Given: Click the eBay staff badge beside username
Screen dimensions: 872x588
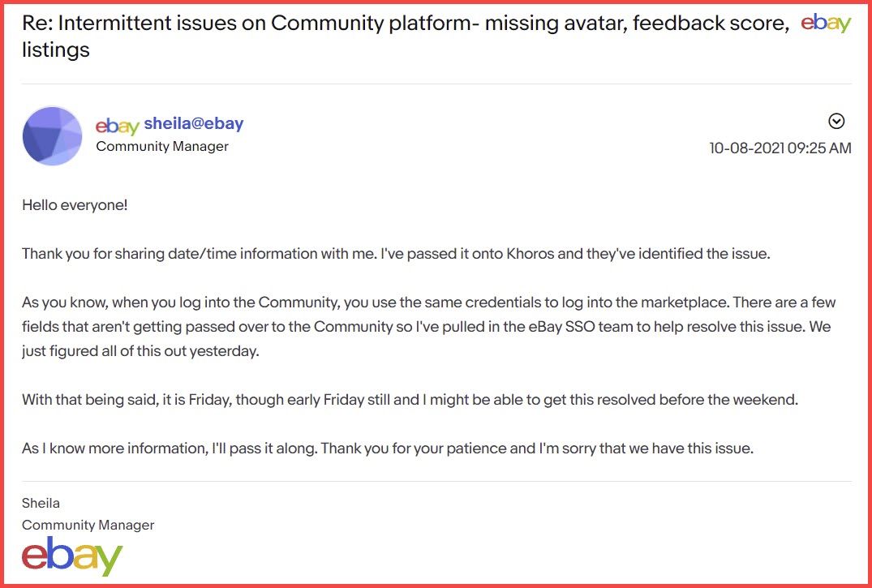Looking at the screenshot, I should click(x=118, y=127).
